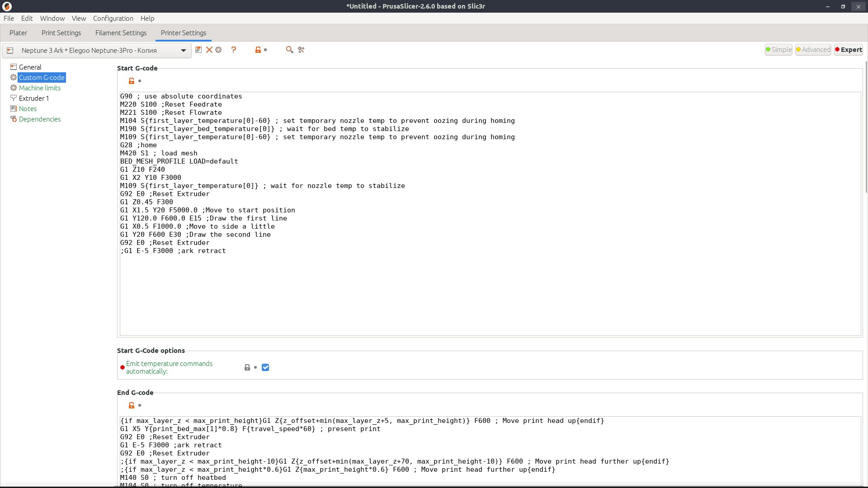Switch to the Plater tab
This screenshot has height=488, width=868.
(19, 33)
